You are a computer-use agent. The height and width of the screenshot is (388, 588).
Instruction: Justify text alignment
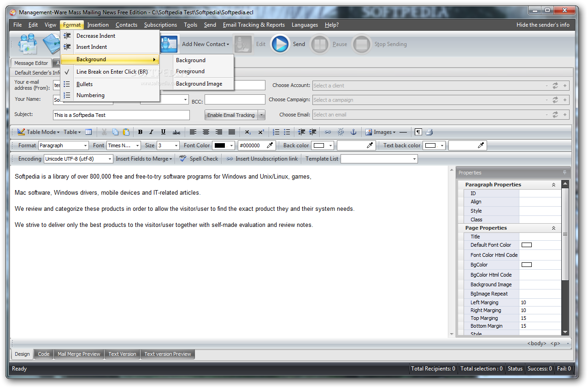[232, 132]
